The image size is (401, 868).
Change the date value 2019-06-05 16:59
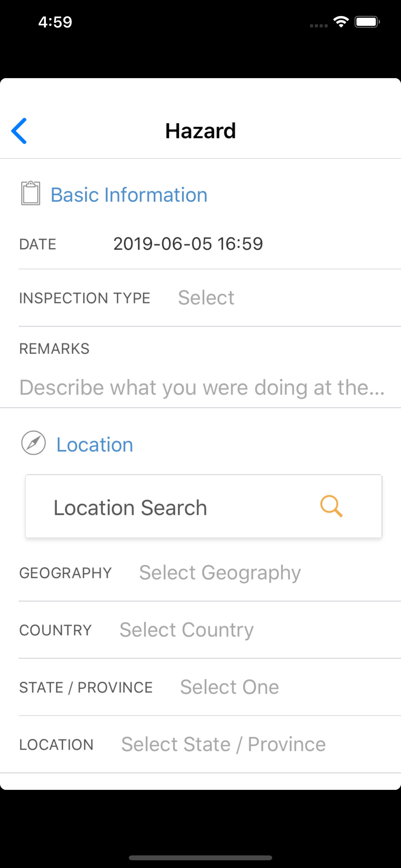coord(188,243)
